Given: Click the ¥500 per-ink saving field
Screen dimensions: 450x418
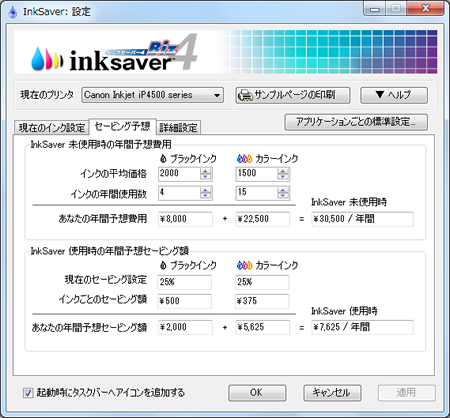Looking at the screenshot, I should tap(185, 301).
